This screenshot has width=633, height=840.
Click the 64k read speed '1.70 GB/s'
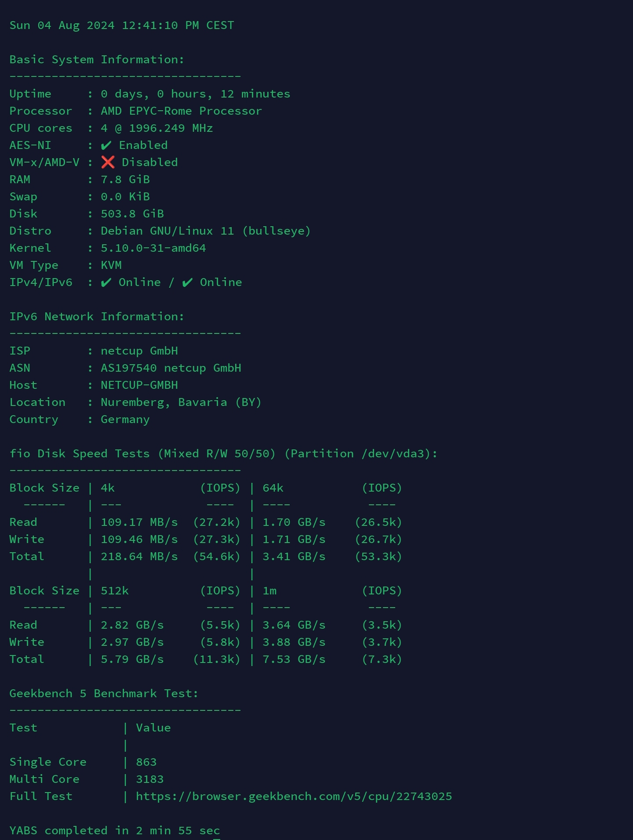point(294,522)
